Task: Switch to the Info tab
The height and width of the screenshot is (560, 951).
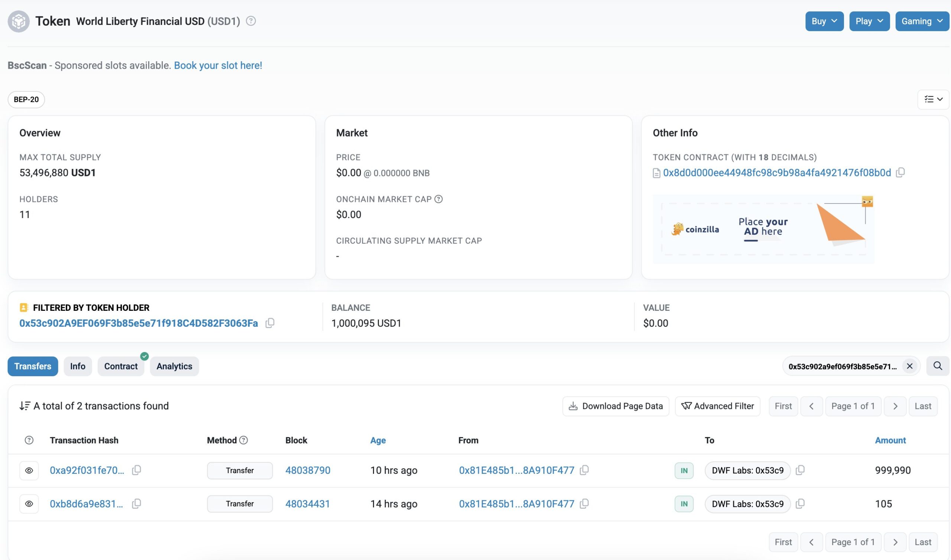Action: (78, 366)
